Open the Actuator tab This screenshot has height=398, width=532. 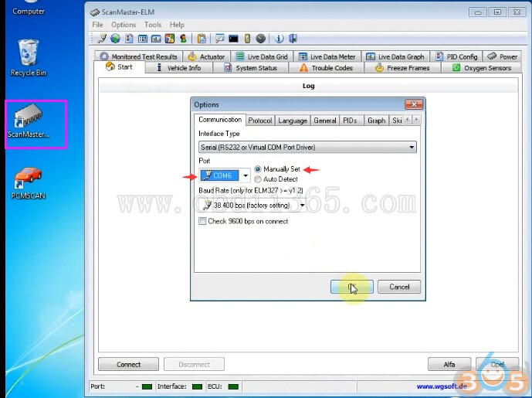coord(207,56)
